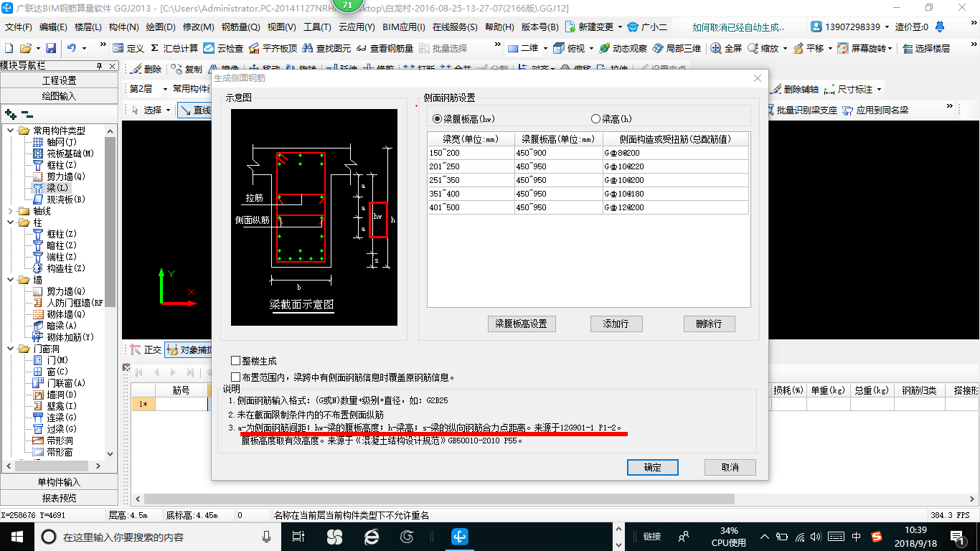Select the 缩放 zoom tool
This screenshot has width=980, height=551.
point(763,48)
